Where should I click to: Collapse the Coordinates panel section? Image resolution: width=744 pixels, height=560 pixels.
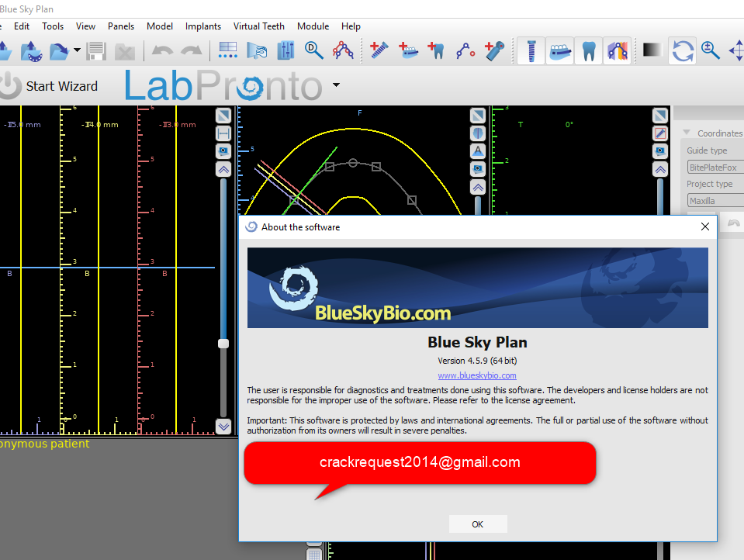click(686, 133)
